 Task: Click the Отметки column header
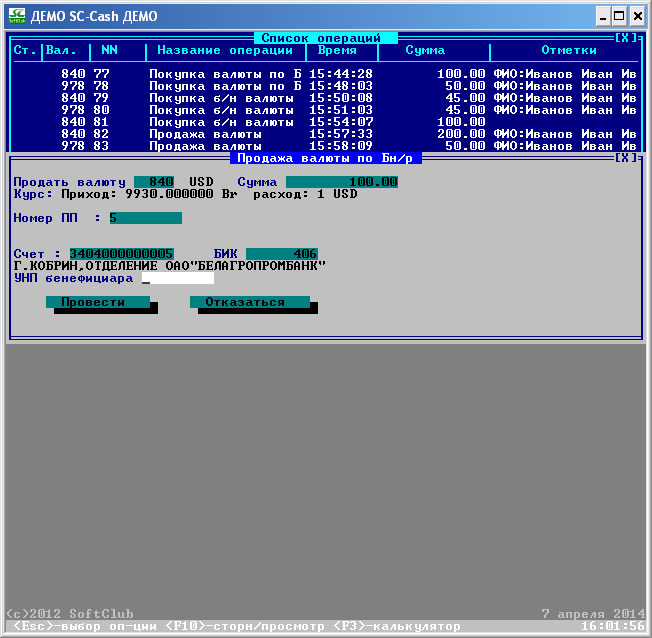(x=569, y=50)
